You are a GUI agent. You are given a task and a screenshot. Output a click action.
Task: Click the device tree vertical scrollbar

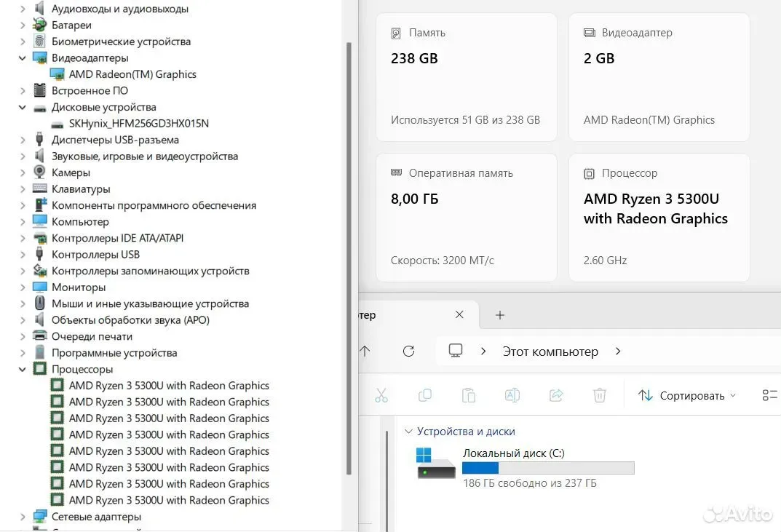[x=349, y=259]
